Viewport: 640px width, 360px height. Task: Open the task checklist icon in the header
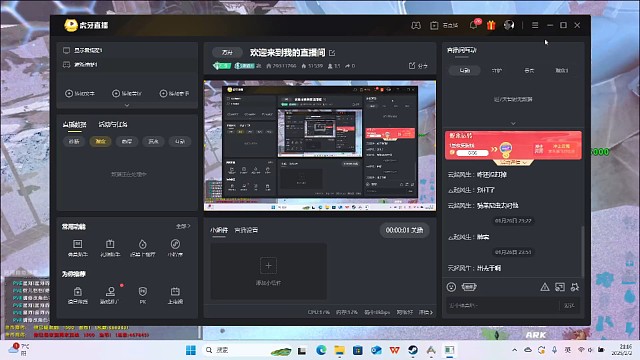click(x=434, y=25)
